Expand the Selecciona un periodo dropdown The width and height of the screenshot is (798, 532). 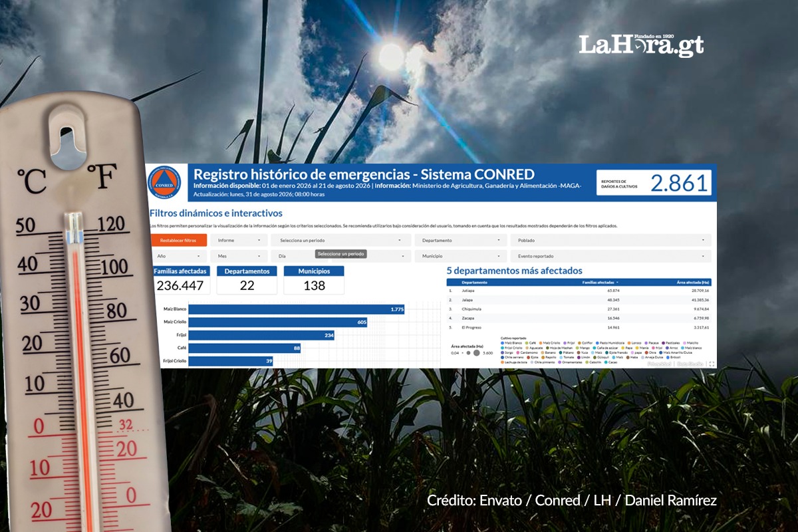coord(340,240)
